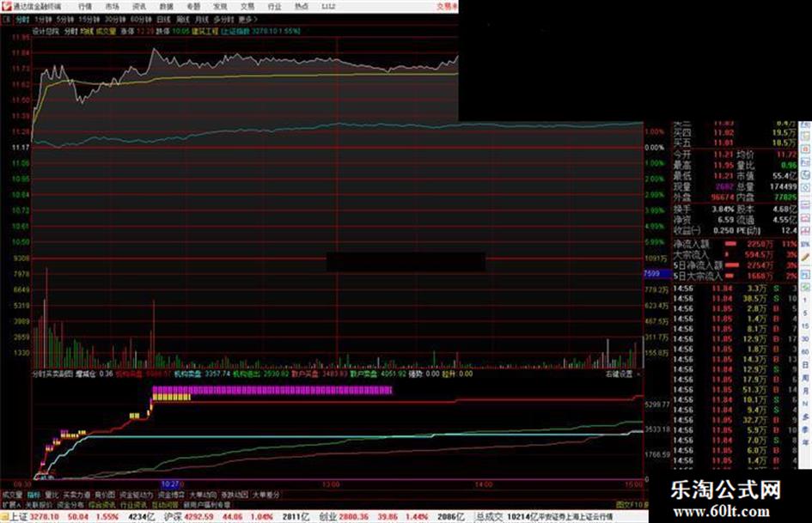Select 30-minute in right sidebar
This screenshot has width=812, height=523.
pyautogui.click(x=805, y=339)
